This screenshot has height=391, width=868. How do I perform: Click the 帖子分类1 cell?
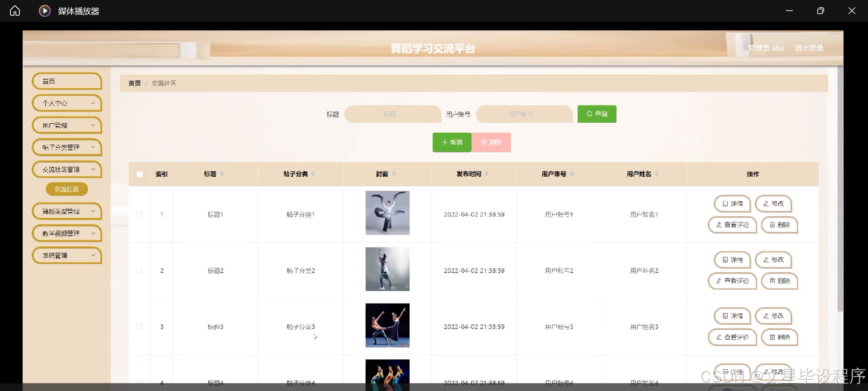(301, 215)
